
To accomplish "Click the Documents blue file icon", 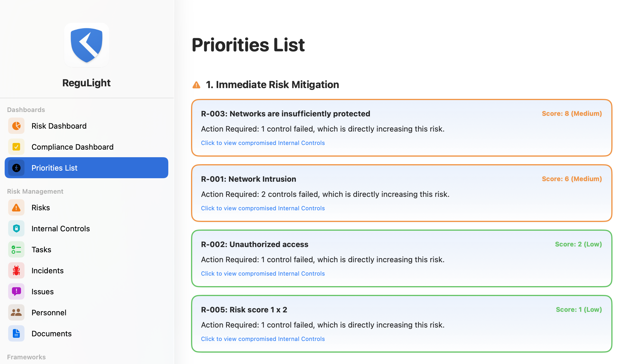I will pyautogui.click(x=16, y=334).
